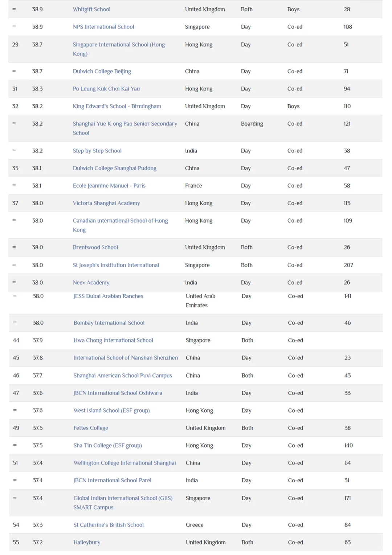The height and width of the screenshot is (555, 392).
Task: Click King Edward's School - Birmingham
Action: click(117, 106)
